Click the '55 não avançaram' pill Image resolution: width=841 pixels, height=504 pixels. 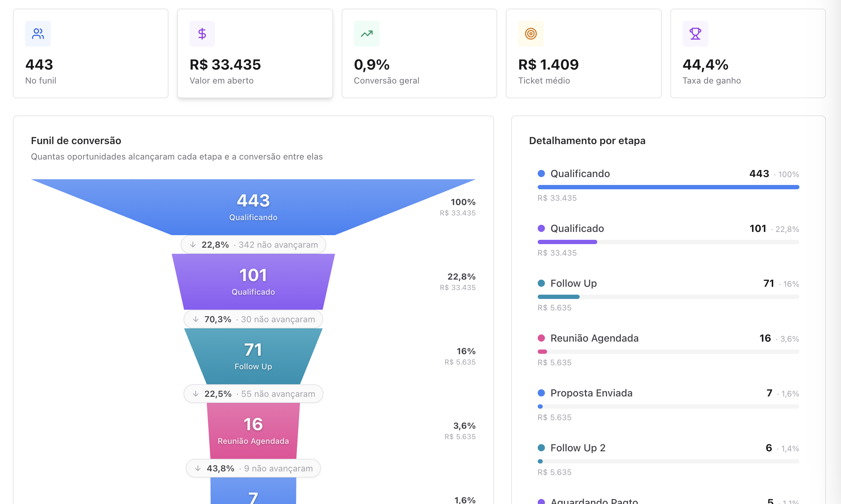[x=253, y=394]
